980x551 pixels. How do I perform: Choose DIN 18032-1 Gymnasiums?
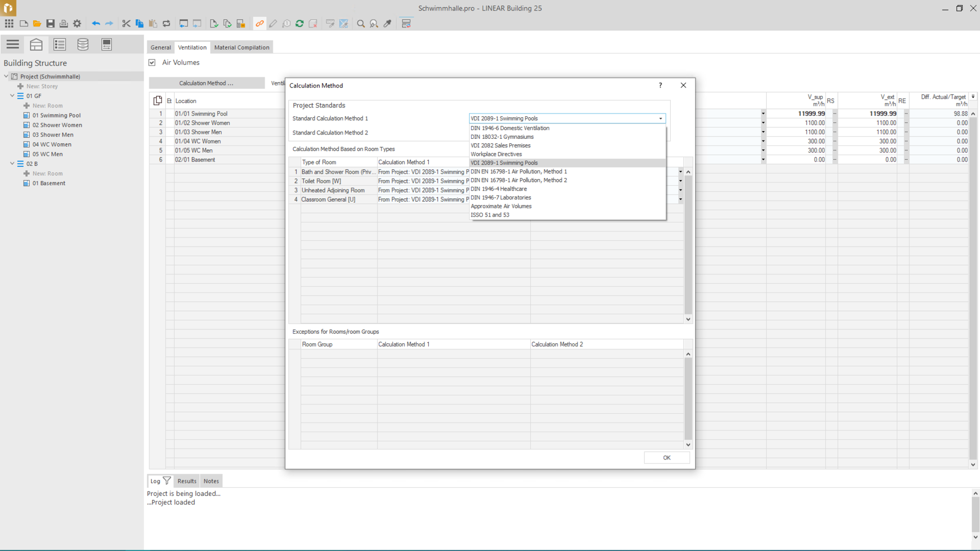coord(567,137)
